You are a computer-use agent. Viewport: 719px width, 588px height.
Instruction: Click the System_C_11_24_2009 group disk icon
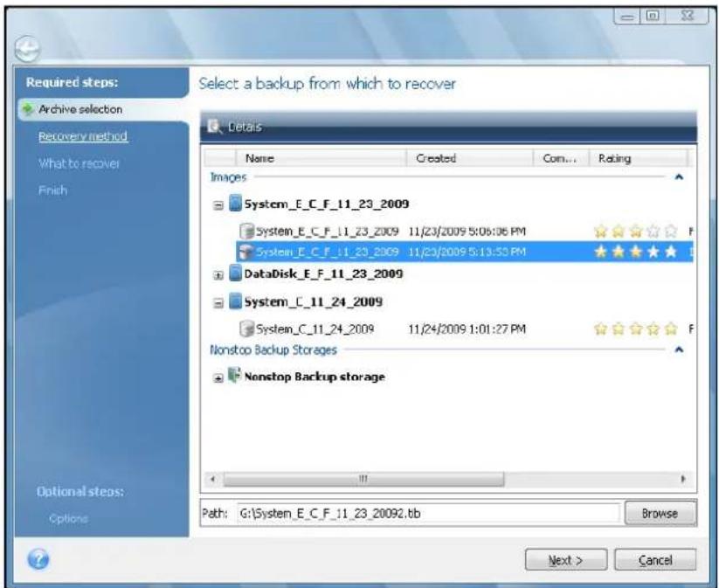235,301
